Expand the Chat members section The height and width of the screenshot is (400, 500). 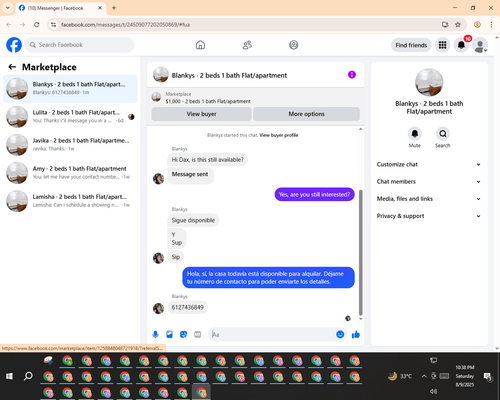coord(429,182)
